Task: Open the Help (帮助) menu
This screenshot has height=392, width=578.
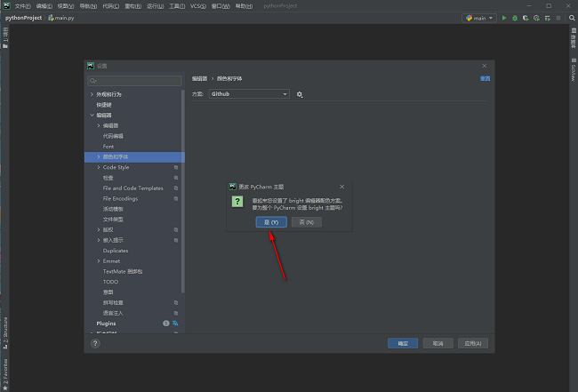Action: (244, 6)
